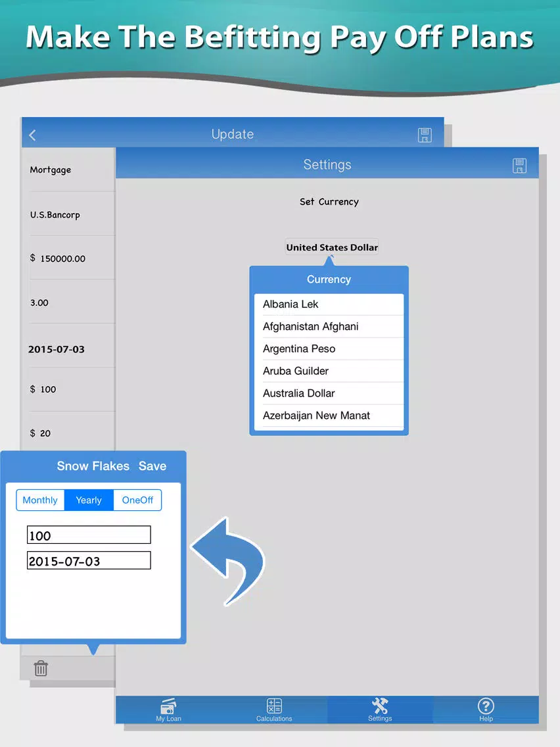Edit Snow Flakes date field 2015-07-03
560x747 pixels.
[x=89, y=561]
